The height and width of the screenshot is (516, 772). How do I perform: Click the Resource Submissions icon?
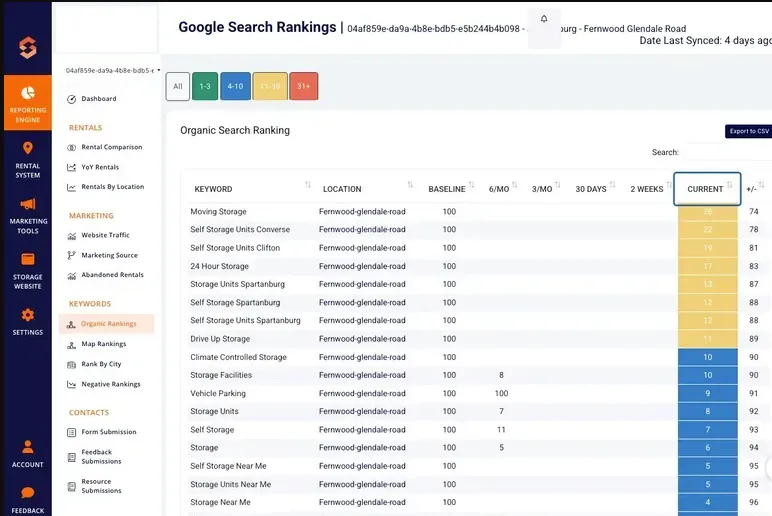pyautogui.click(x=71, y=486)
